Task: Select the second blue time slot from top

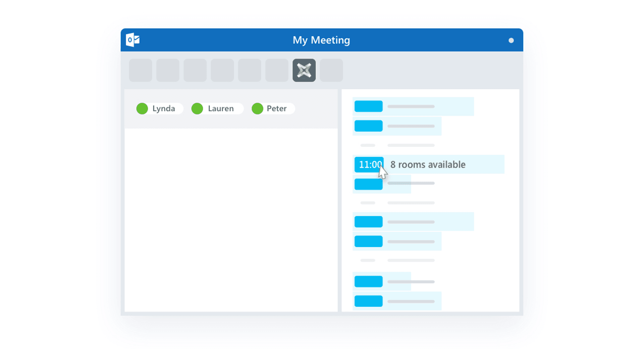Action: [369, 126]
